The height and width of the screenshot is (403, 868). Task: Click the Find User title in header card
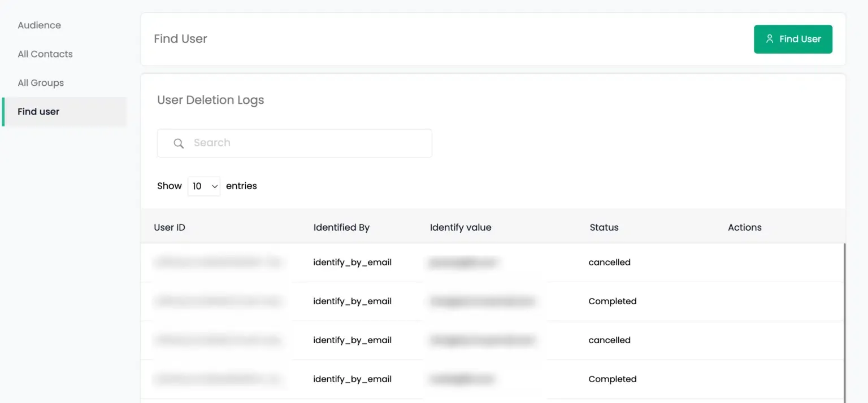point(180,39)
